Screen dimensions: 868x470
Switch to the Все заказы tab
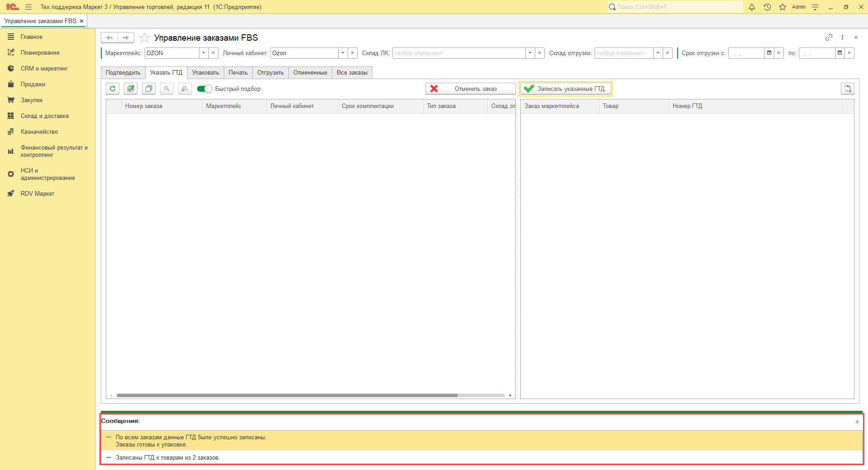point(352,72)
